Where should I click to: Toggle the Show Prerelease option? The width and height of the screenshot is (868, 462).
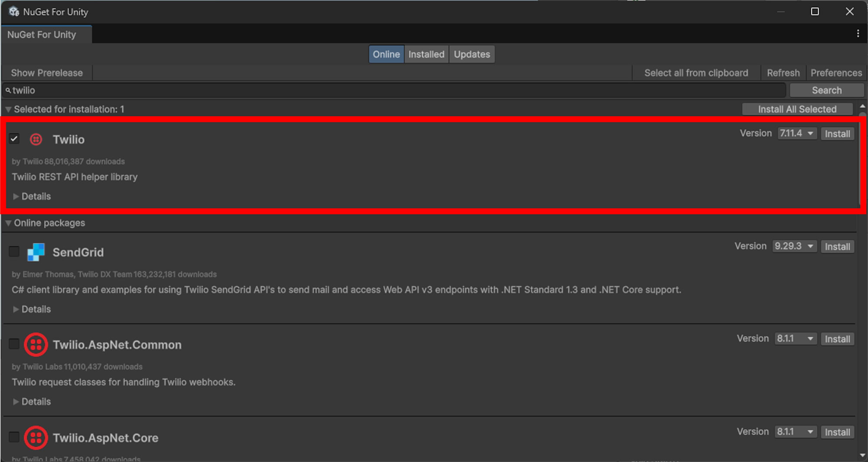point(47,73)
